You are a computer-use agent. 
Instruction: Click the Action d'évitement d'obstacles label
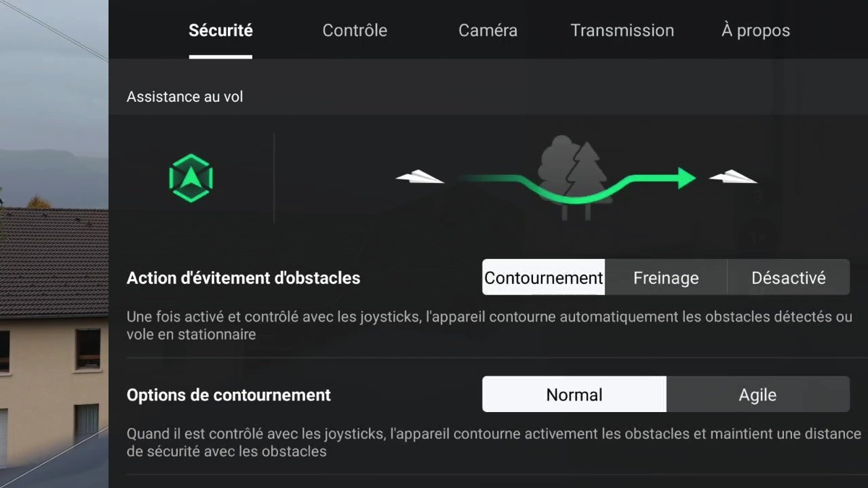click(243, 278)
